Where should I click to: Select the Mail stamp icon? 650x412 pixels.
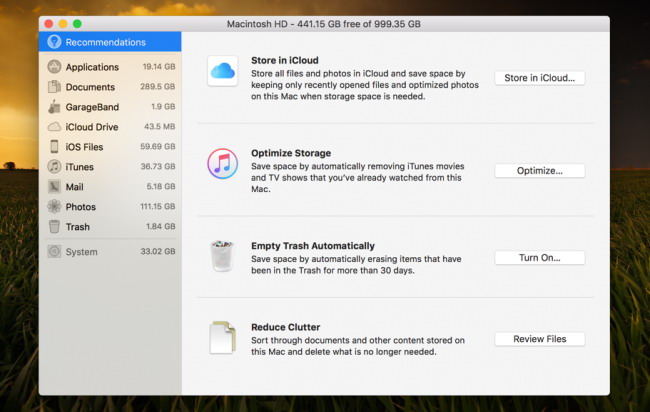[x=54, y=187]
